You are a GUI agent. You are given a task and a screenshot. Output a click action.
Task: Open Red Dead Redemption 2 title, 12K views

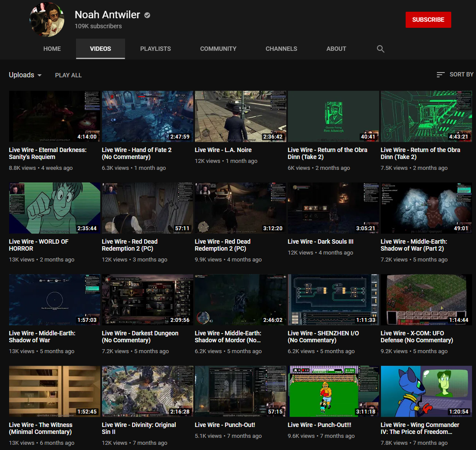point(129,245)
